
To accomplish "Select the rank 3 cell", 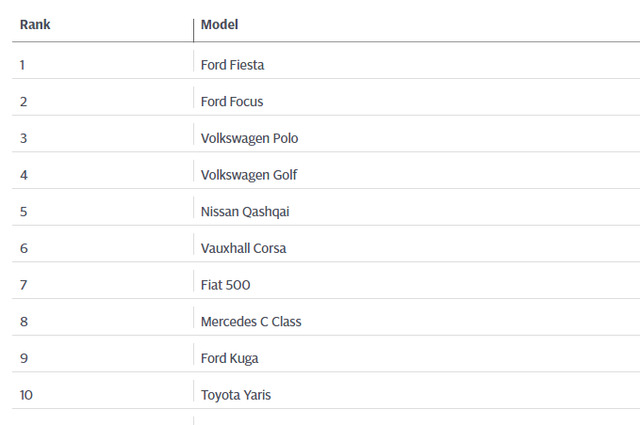I will (23, 138).
